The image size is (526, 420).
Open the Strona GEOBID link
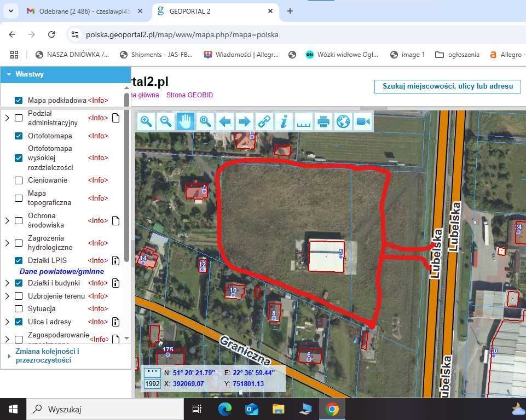tap(189, 95)
